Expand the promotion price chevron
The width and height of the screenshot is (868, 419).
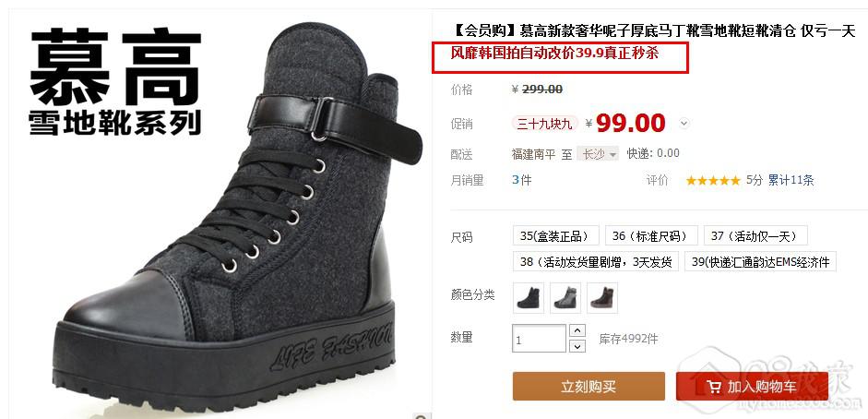pyautogui.click(x=684, y=124)
